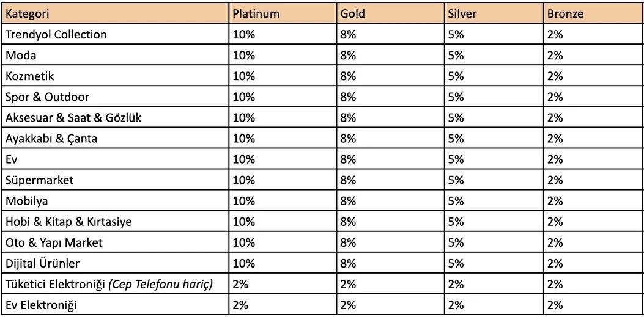Screen dimensions: 644x317
Task: Click the Süpermarket category cell
Action: 116,180
